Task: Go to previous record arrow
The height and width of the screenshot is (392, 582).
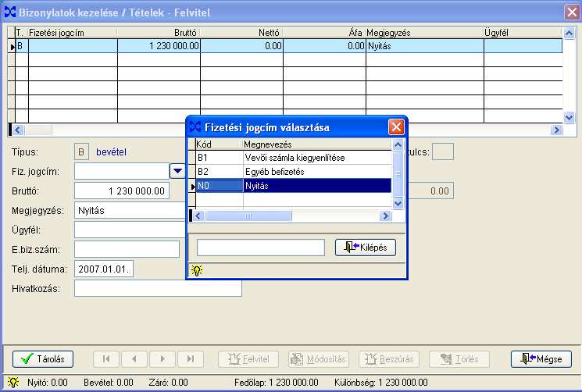Action: pos(134,359)
